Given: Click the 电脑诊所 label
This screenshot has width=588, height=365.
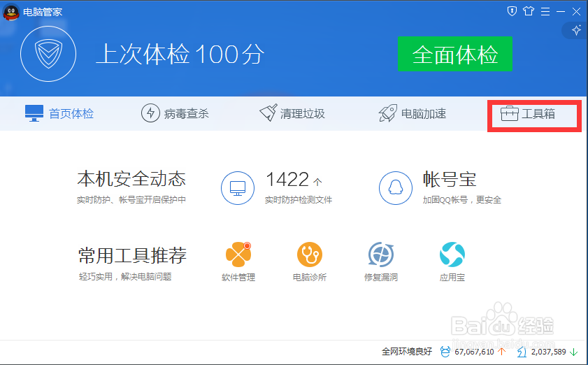Looking at the screenshot, I should (310, 277).
